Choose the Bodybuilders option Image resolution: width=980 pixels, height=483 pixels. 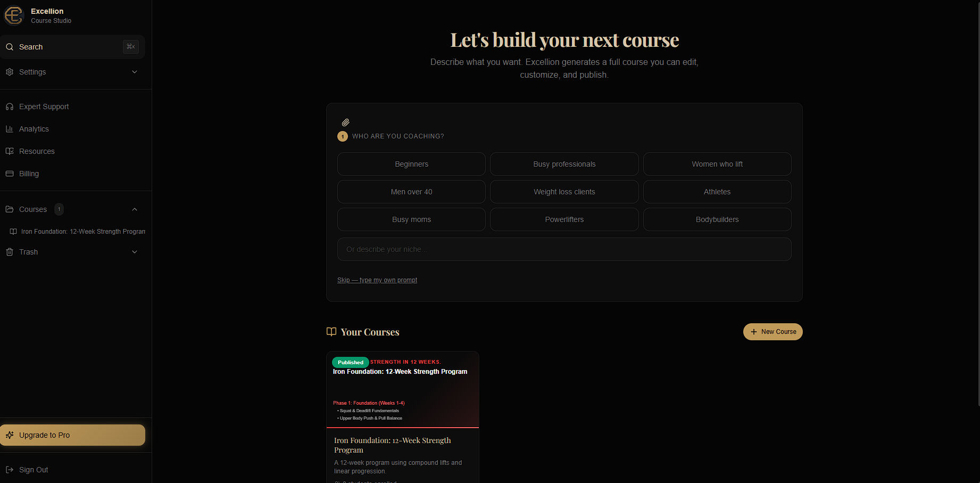pyautogui.click(x=717, y=219)
